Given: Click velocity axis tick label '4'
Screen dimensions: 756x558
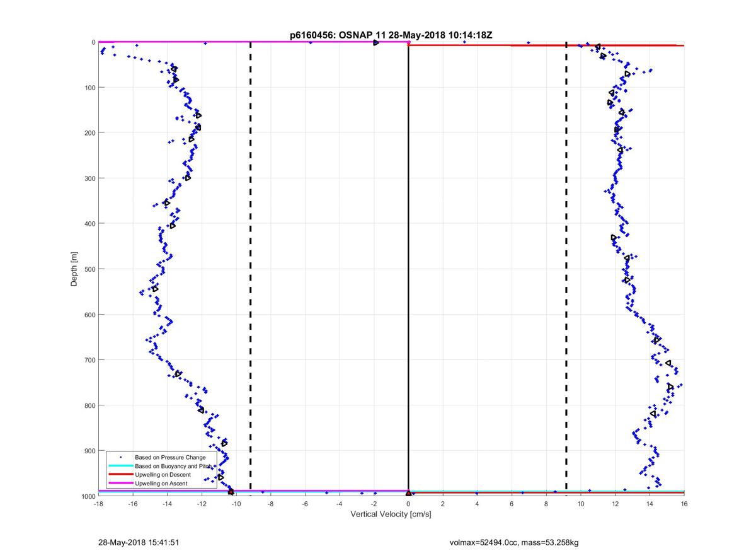Looking at the screenshot, I should (x=477, y=504).
